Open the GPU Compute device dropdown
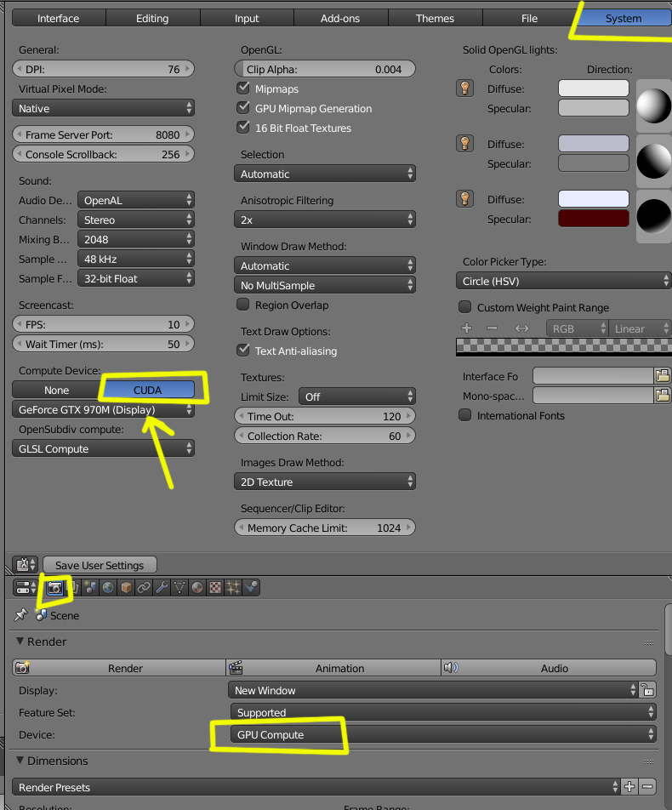 coord(443,734)
